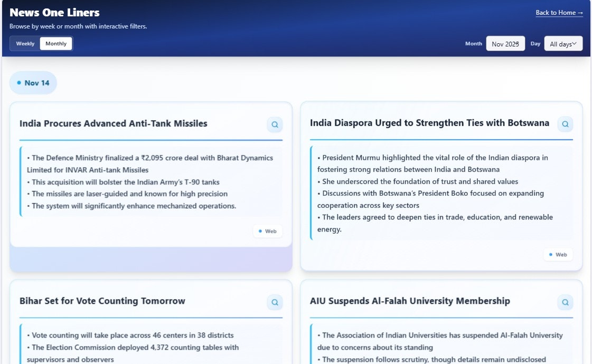592x364 pixels.
Task: Open the Nov 2025 month picker
Action: (505, 44)
